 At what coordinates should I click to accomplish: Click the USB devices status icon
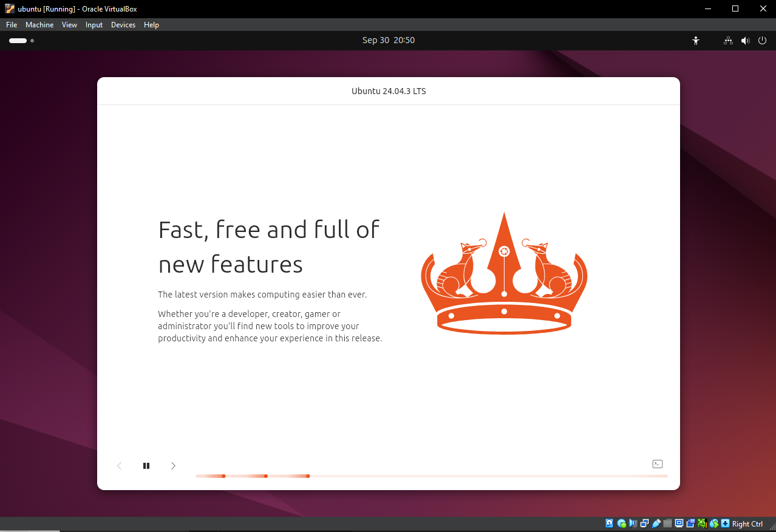point(656,523)
